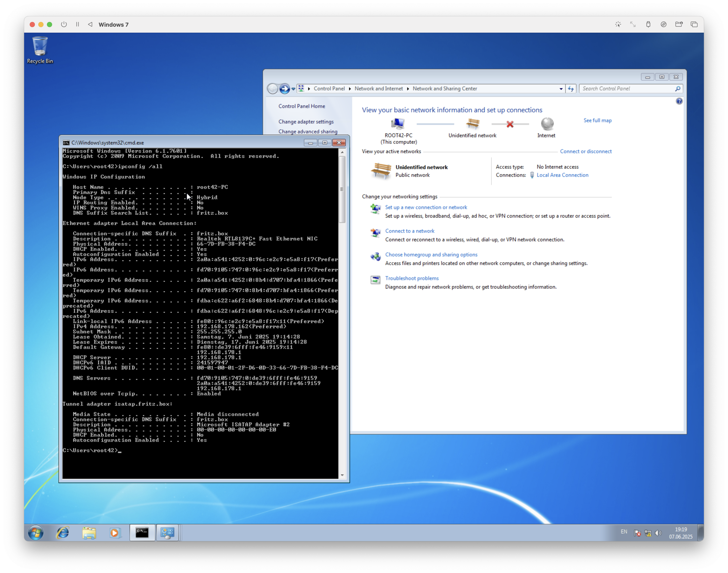Click Public network under Unidentified network
This screenshot has width=728, height=573.
[413, 175]
